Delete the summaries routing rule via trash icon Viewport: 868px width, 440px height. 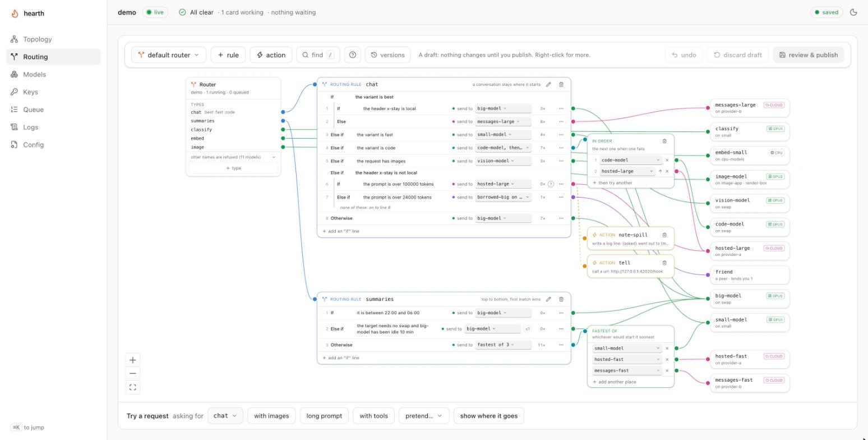point(561,299)
